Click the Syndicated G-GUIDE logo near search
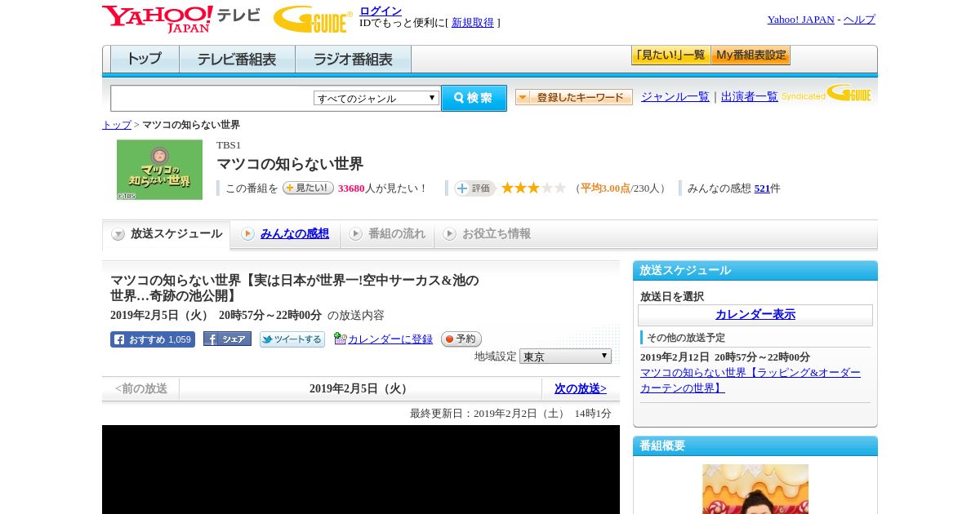 (x=826, y=93)
